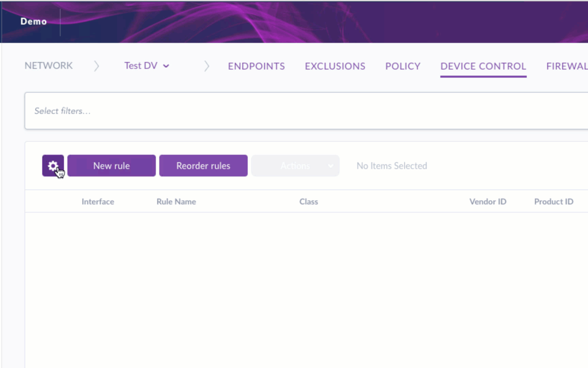The width and height of the screenshot is (588, 368).
Task: Click the Class column header
Action: pyautogui.click(x=308, y=201)
